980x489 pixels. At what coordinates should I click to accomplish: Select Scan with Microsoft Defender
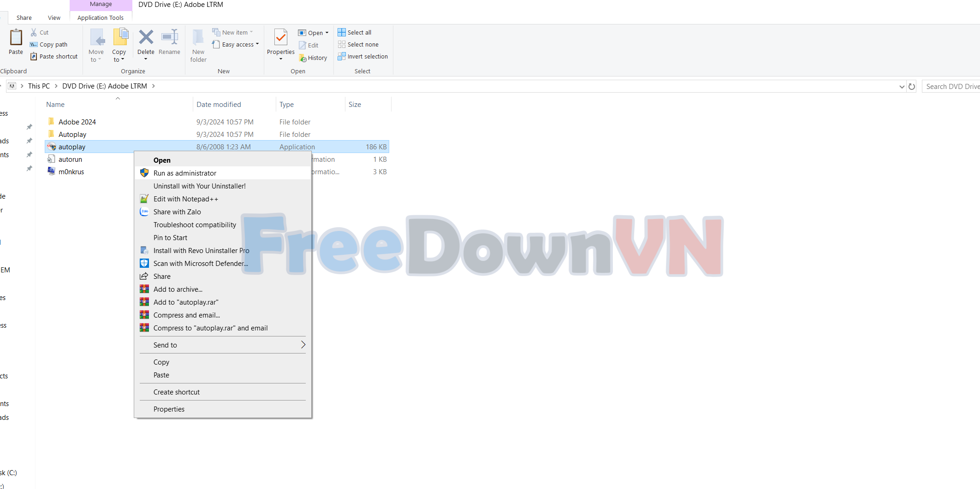pos(201,263)
